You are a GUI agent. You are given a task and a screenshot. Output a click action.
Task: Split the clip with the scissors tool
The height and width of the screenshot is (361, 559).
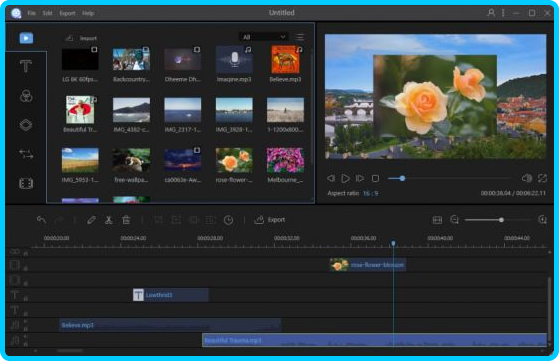[x=109, y=220]
